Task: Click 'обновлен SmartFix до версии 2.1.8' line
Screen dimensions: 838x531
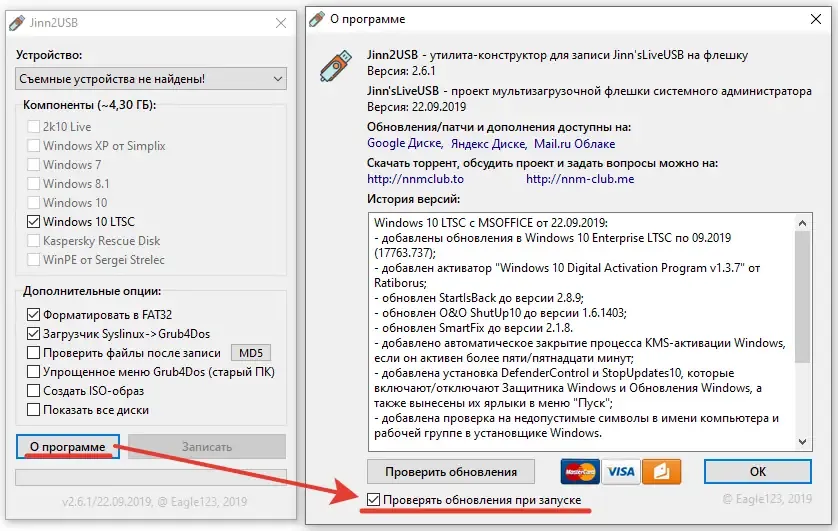Action: 474,327
